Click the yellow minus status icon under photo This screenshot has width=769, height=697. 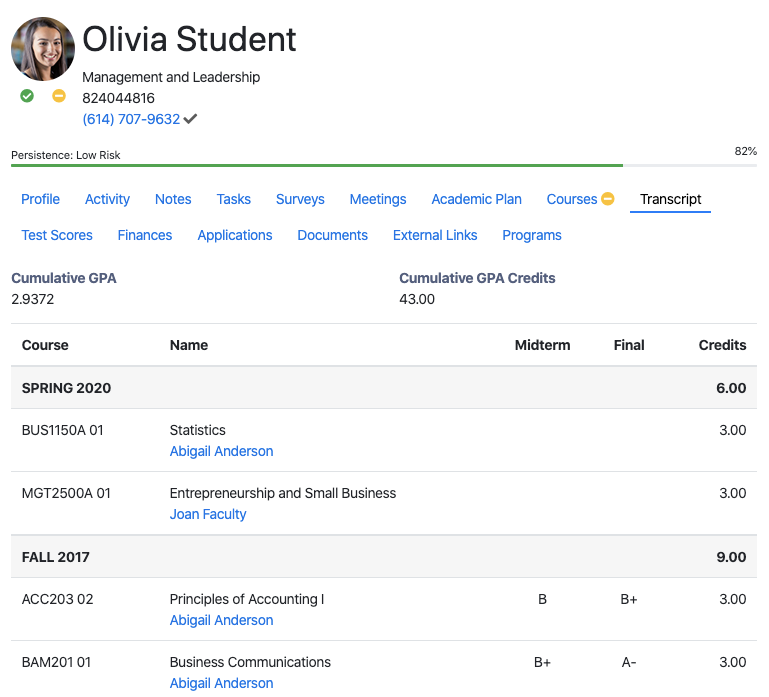59,96
